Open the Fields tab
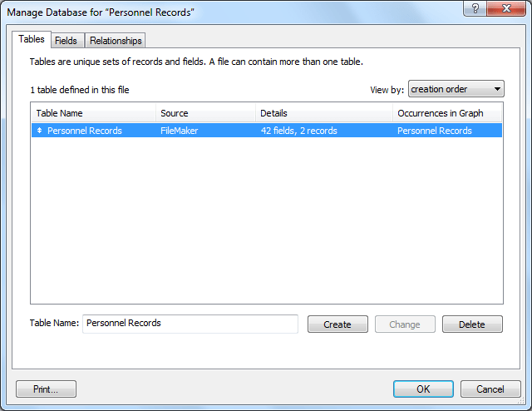This screenshot has width=532, height=411. [x=66, y=41]
